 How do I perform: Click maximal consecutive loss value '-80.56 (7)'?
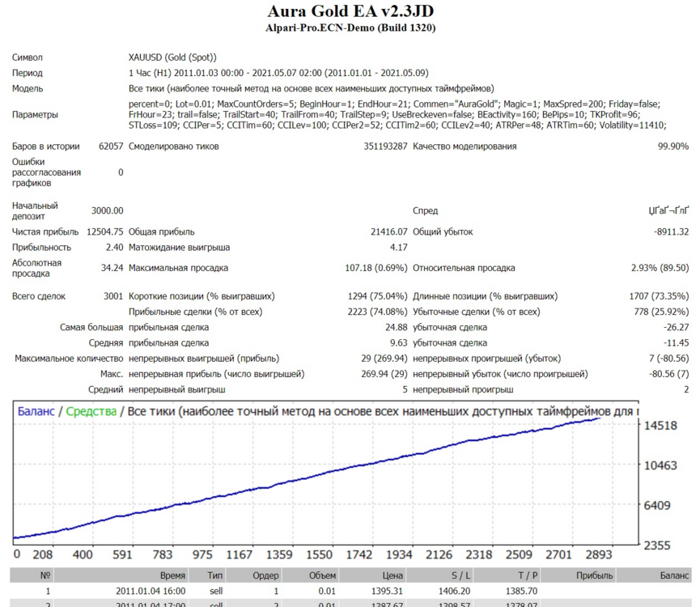[x=668, y=375]
